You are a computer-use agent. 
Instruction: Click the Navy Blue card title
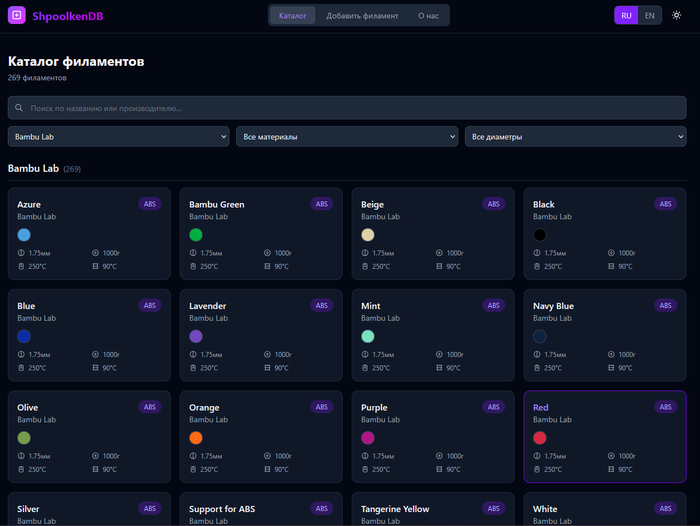click(x=553, y=306)
